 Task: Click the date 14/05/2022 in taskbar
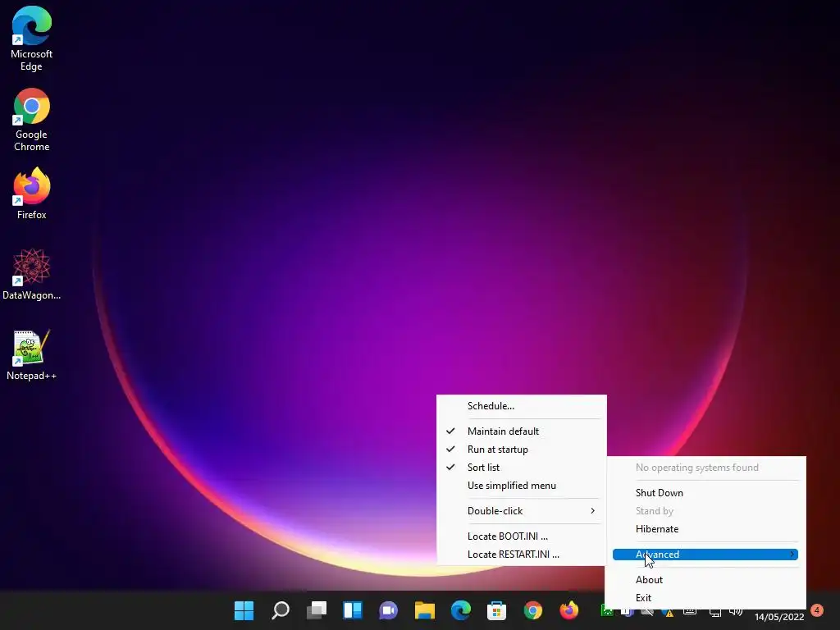(x=779, y=617)
